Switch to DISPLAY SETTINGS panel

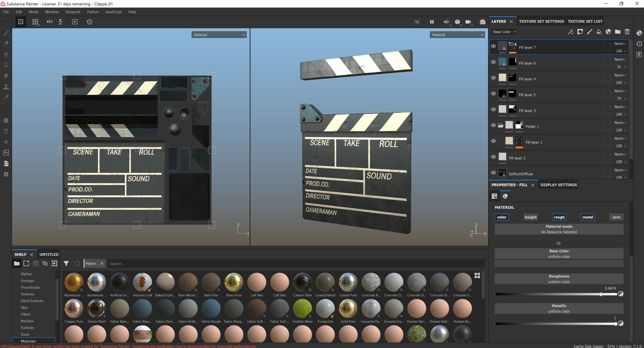559,185
